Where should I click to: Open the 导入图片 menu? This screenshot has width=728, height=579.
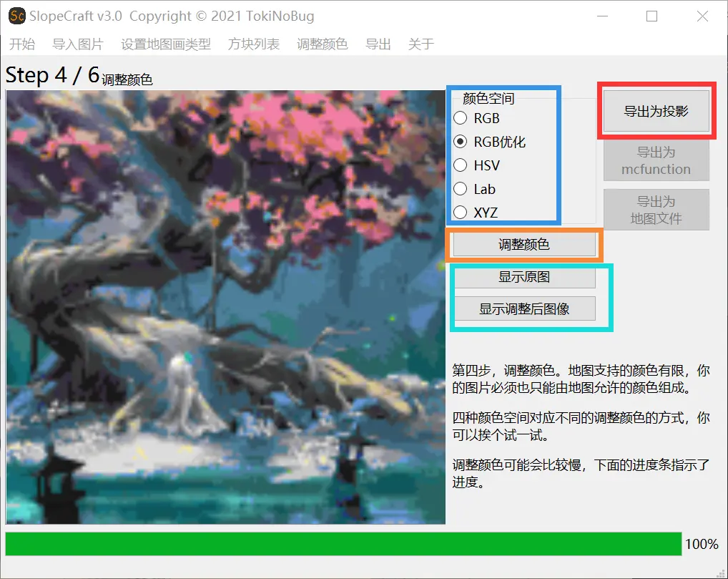(77, 44)
